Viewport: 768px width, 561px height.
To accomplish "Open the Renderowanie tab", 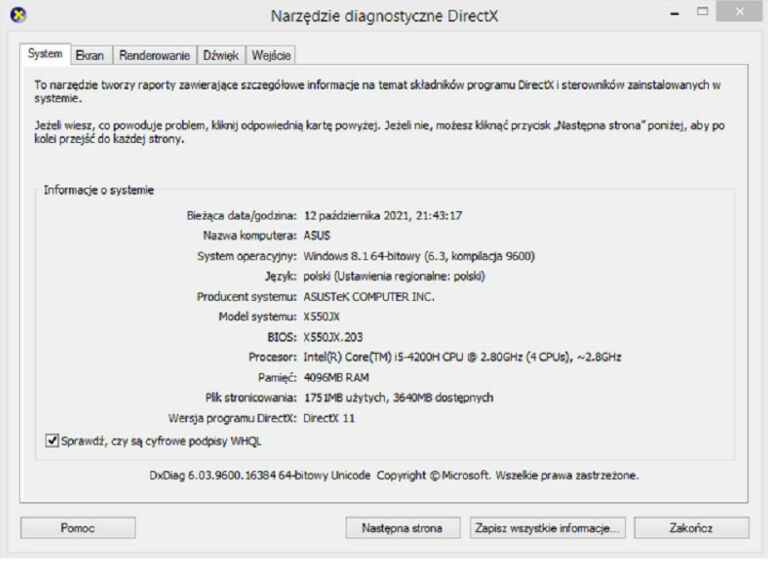I will point(155,55).
